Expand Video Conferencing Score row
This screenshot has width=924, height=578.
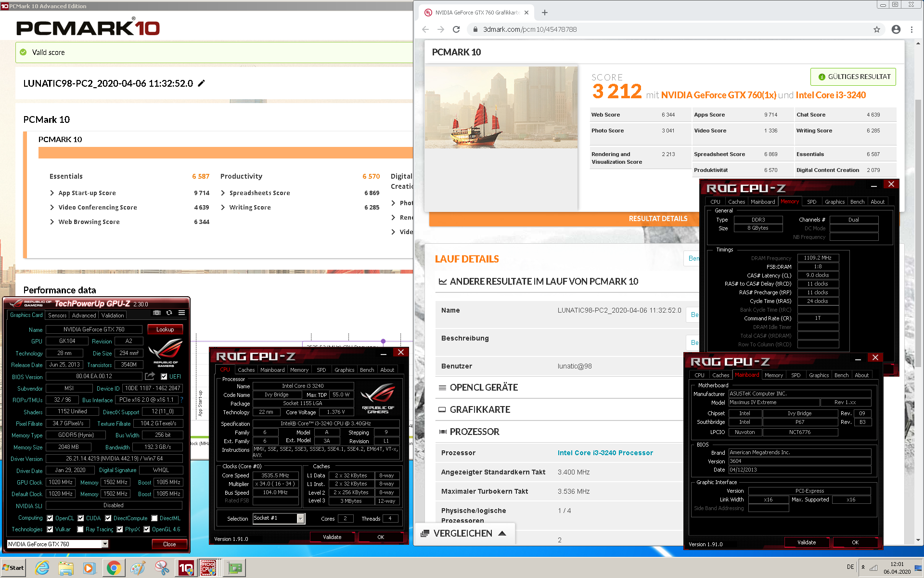point(52,208)
